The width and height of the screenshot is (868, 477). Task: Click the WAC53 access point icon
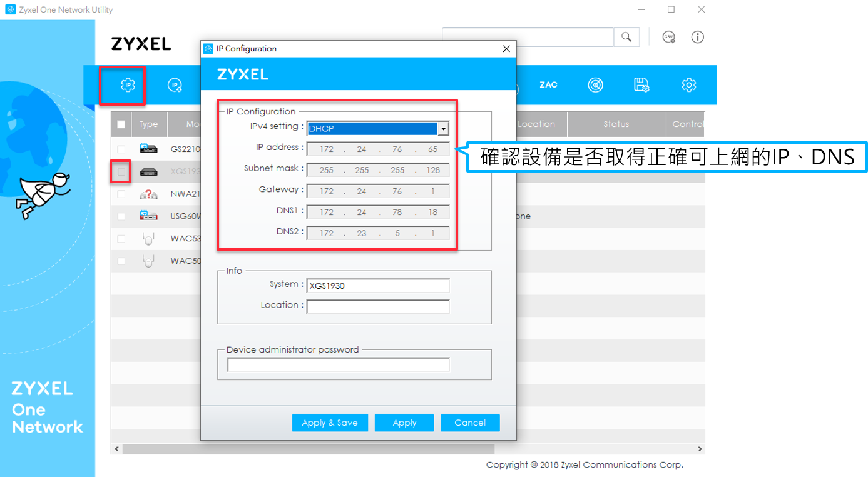pos(148,238)
